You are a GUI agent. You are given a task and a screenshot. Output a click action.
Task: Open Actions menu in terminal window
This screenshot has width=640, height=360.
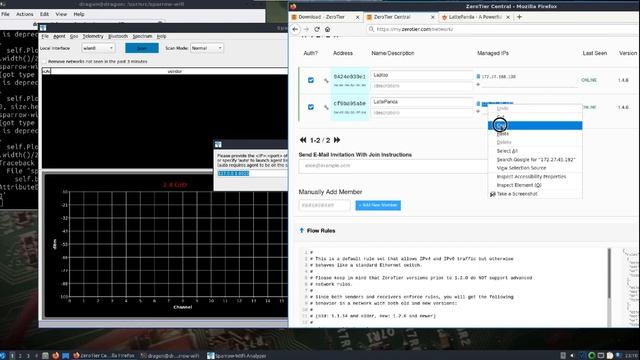click(24, 14)
